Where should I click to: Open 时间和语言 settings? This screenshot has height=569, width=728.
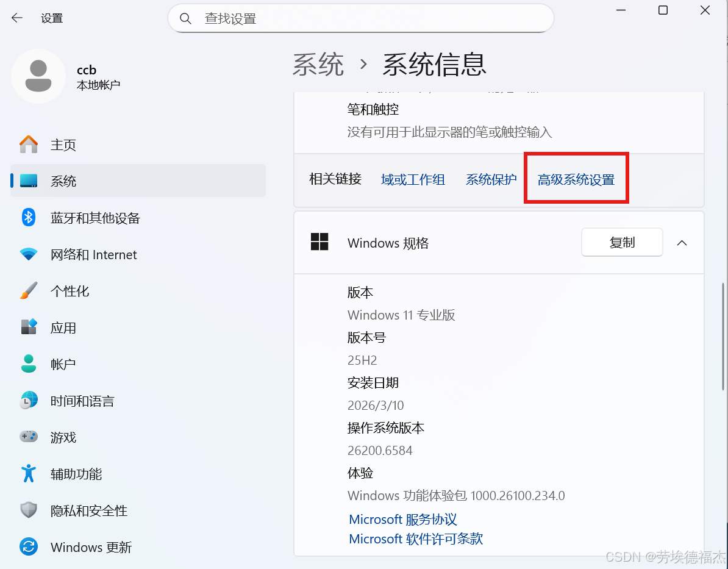(x=138, y=401)
